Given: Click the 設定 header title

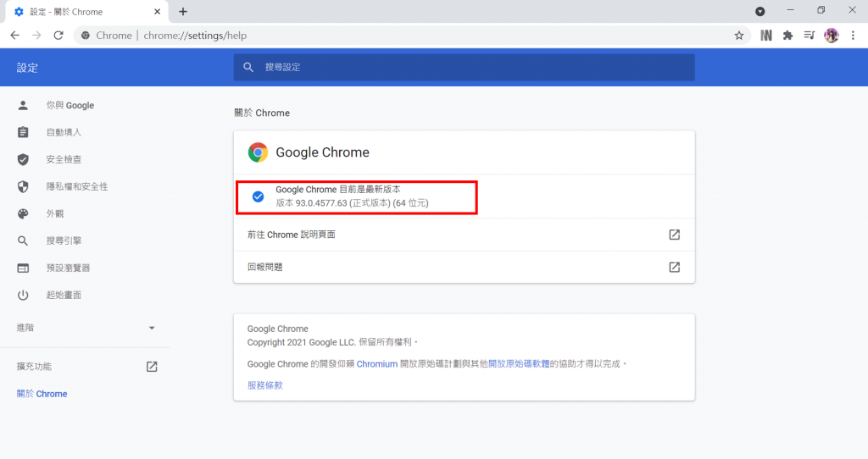Looking at the screenshot, I should click(27, 68).
